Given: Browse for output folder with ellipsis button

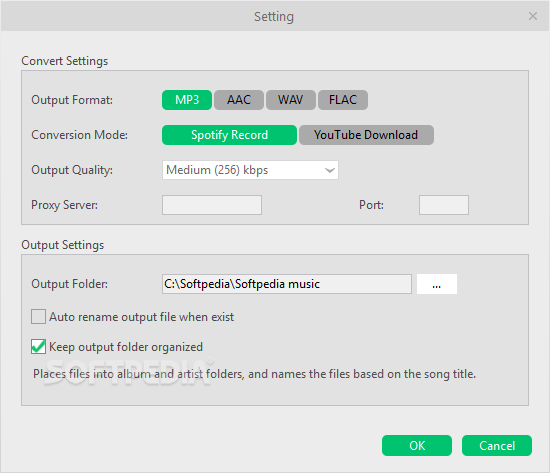Looking at the screenshot, I should [x=437, y=284].
